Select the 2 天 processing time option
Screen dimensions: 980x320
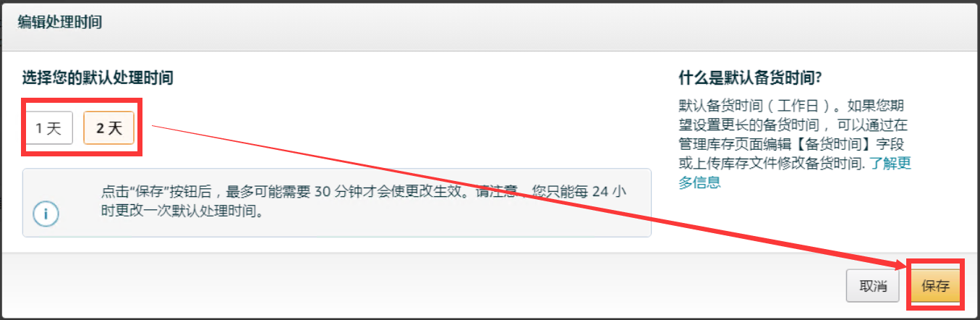click(109, 129)
